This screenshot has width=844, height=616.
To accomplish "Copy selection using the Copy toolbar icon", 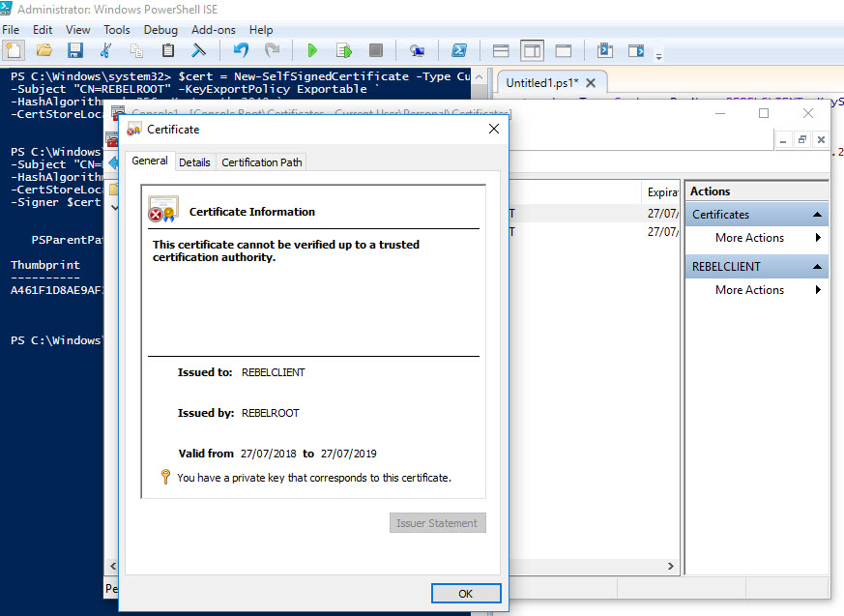I will [136, 50].
